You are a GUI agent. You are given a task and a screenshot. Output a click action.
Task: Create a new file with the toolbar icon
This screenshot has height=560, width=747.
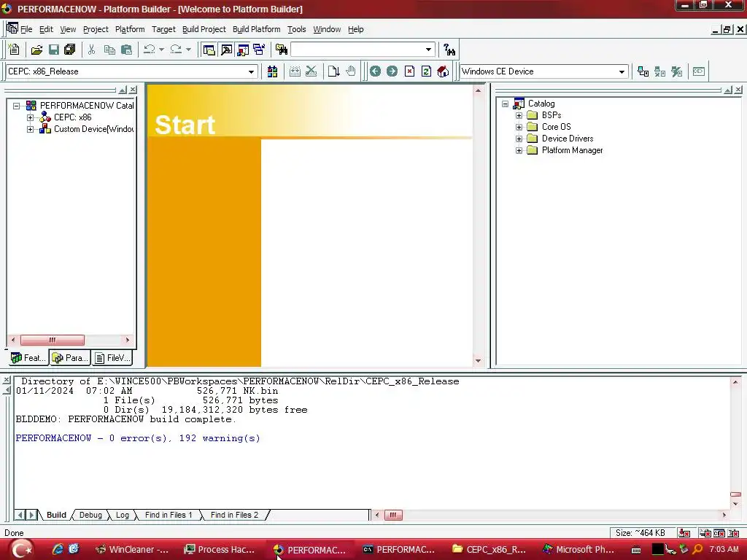pos(14,50)
